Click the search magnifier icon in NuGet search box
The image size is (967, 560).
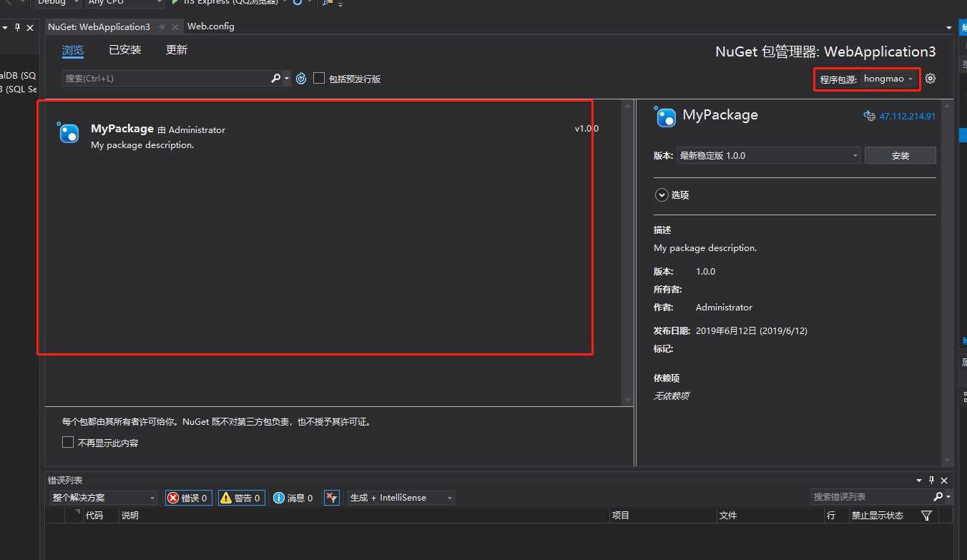click(275, 79)
